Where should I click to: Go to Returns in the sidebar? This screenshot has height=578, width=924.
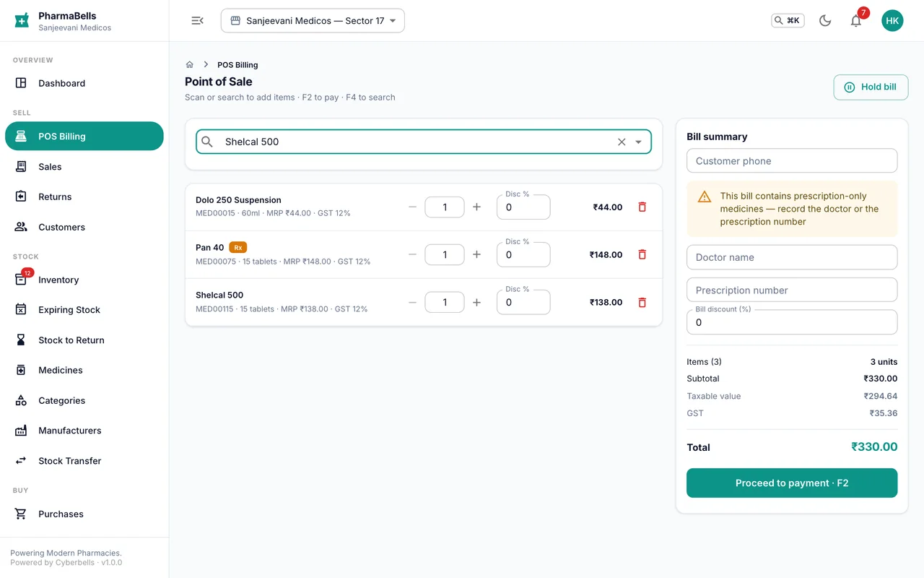pyautogui.click(x=84, y=197)
